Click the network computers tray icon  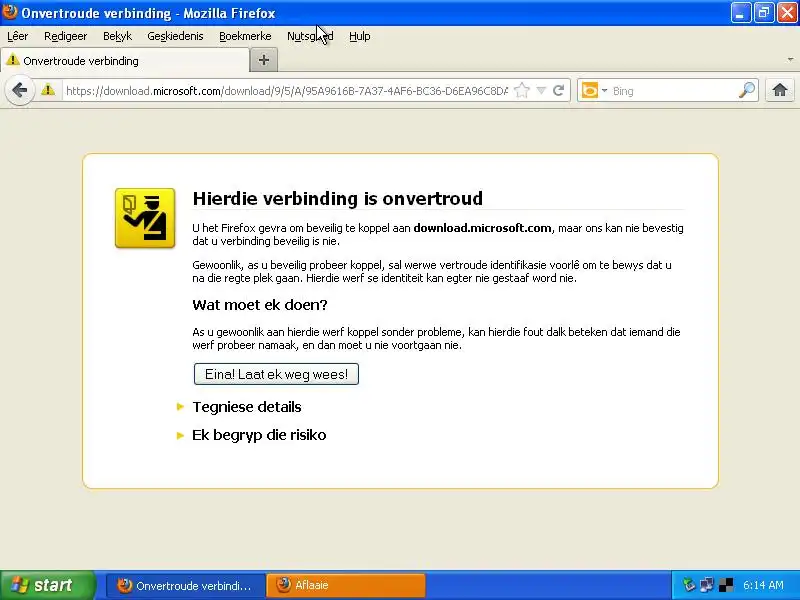[707, 585]
